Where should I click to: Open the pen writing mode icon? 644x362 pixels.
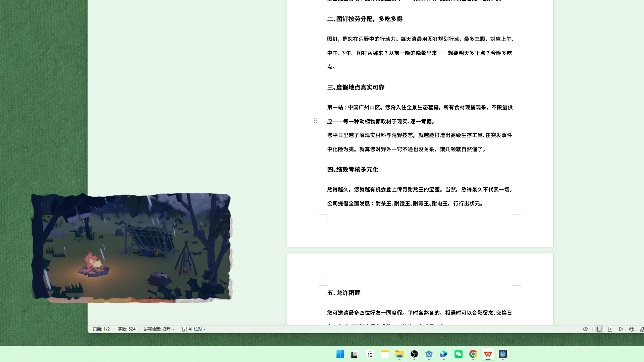coord(642,329)
